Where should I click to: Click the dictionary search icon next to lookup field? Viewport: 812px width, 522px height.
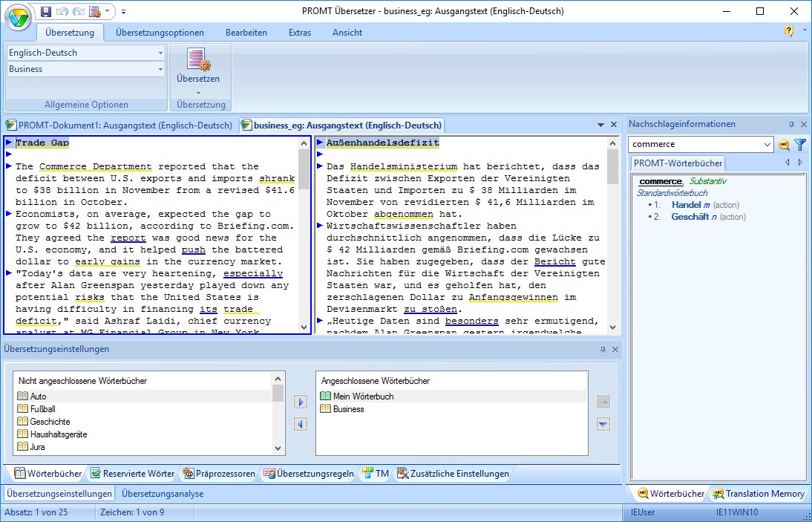[784, 145]
